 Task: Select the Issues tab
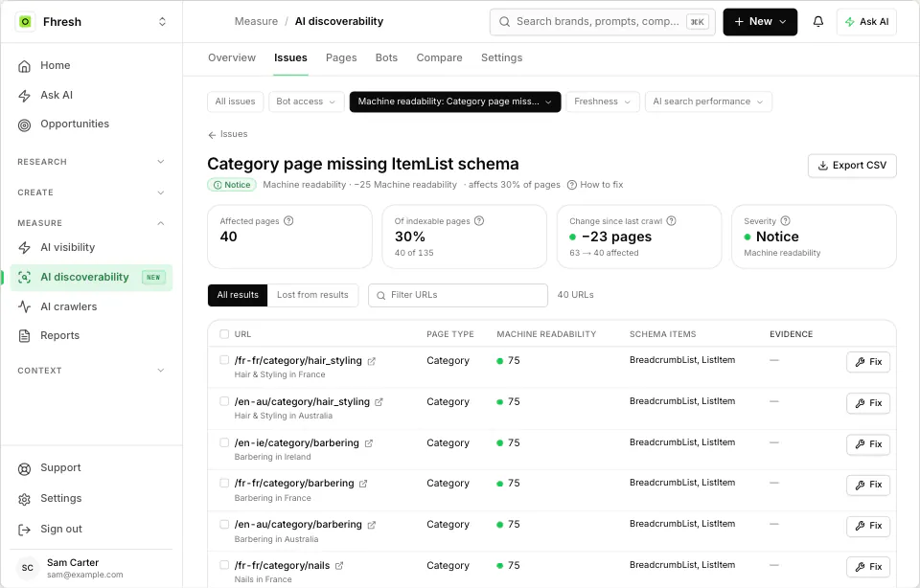pyautogui.click(x=290, y=57)
